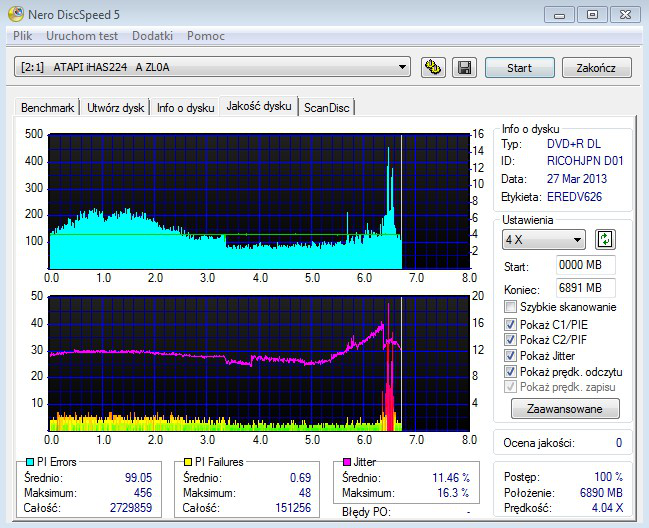The height and width of the screenshot is (528, 649).
Task: Click the Błędy PO label
Action: 366,512
